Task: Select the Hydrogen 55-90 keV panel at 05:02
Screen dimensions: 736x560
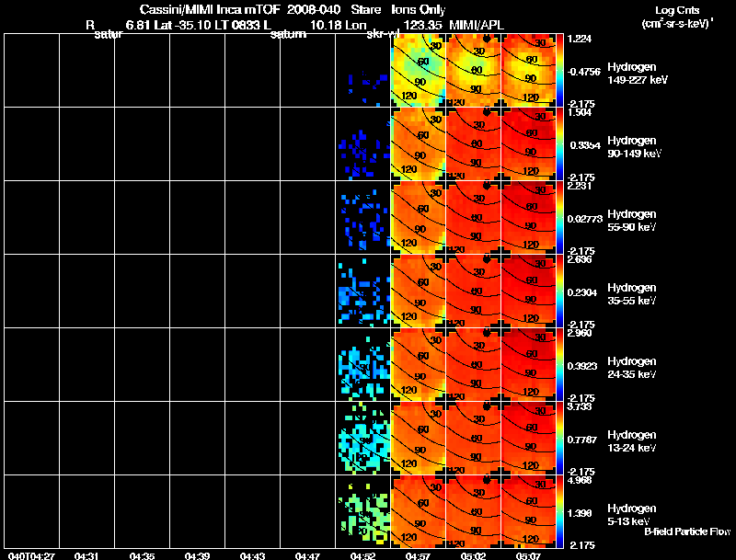Action: pos(473,218)
